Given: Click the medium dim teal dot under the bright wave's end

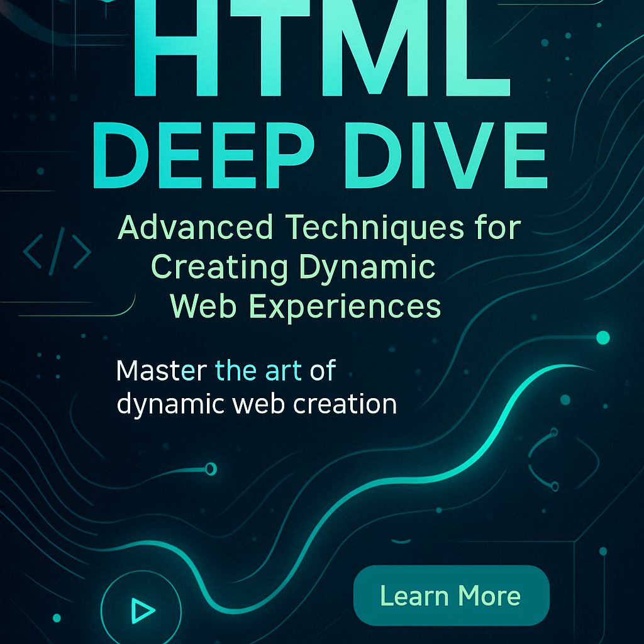Looking at the screenshot, I should click(565, 399).
